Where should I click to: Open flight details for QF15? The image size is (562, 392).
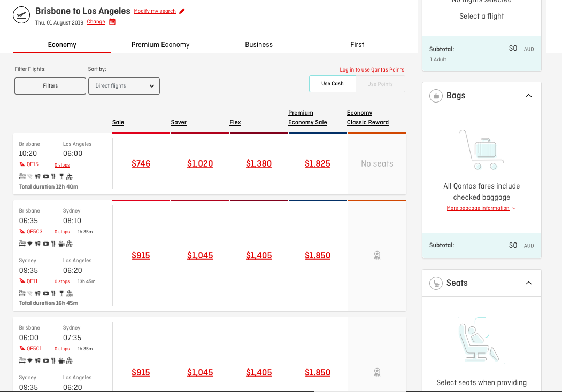coord(33,164)
